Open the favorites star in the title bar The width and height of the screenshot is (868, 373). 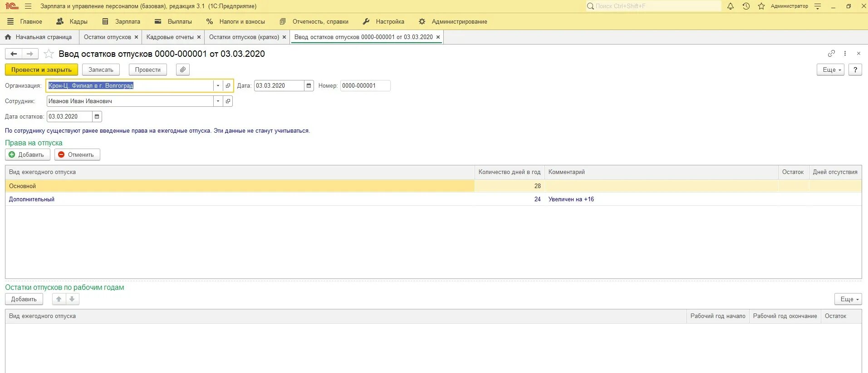[761, 6]
